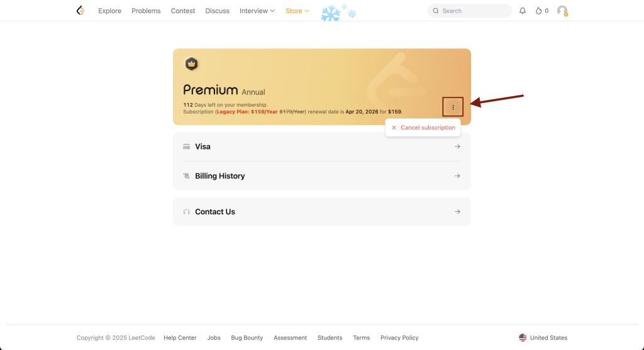
Task: Open the Privacy Policy footer link
Action: pyautogui.click(x=399, y=337)
